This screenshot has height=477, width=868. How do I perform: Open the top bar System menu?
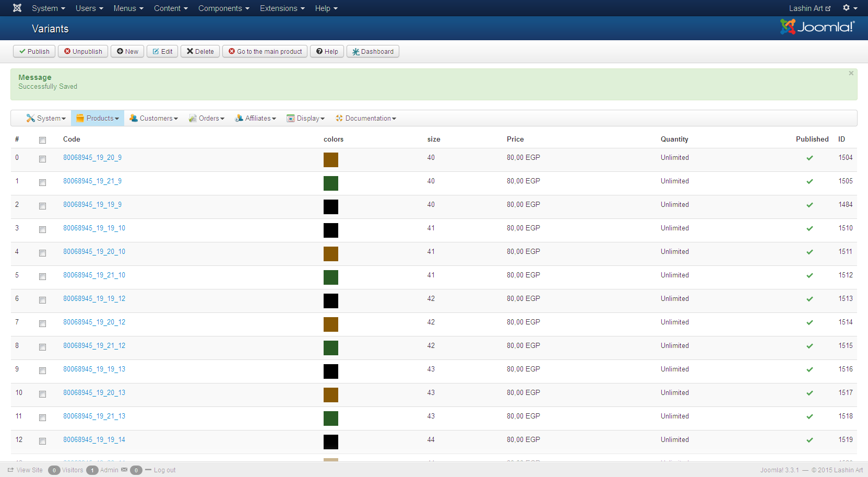tap(49, 8)
